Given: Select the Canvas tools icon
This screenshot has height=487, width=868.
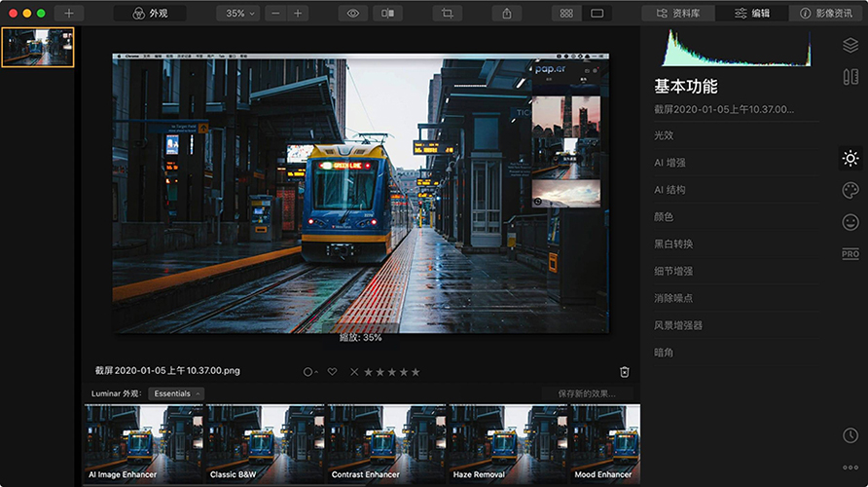Looking at the screenshot, I should pyautogui.click(x=850, y=77).
